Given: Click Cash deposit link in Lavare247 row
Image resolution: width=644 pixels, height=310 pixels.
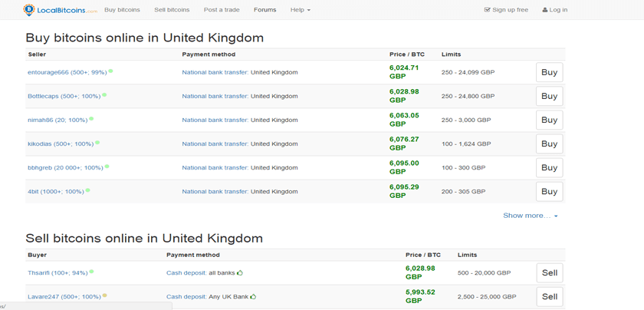Looking at the screenshot, I should pyautogui.click(x=187, y=296).
